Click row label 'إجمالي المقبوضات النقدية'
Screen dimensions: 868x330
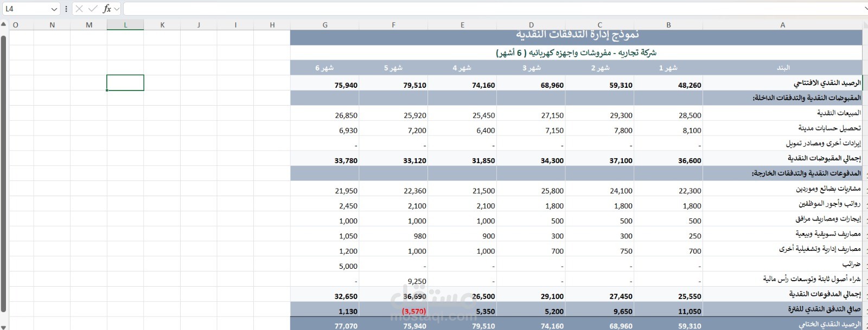pyautogui.click(x=824, y=158)
